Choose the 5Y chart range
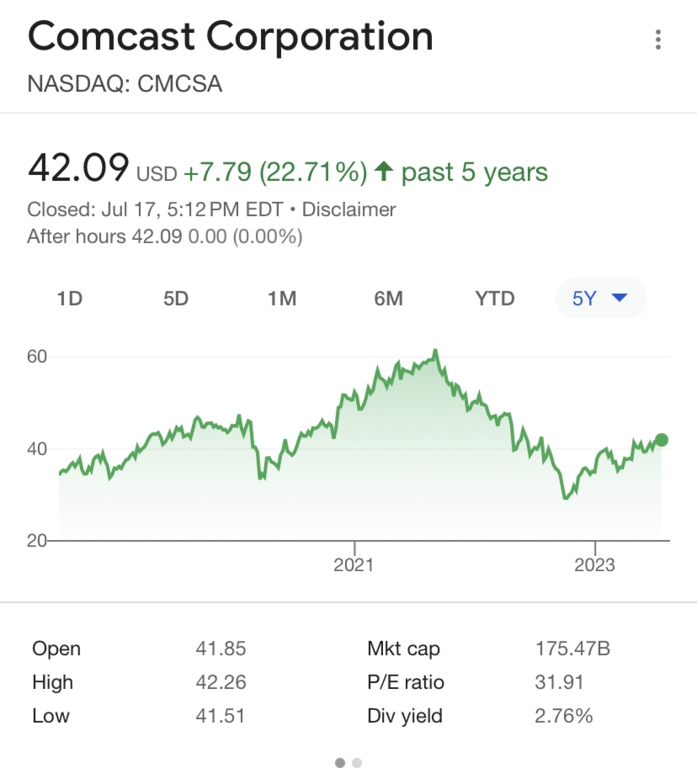697x768 pixels. click(x=601, y=298)
